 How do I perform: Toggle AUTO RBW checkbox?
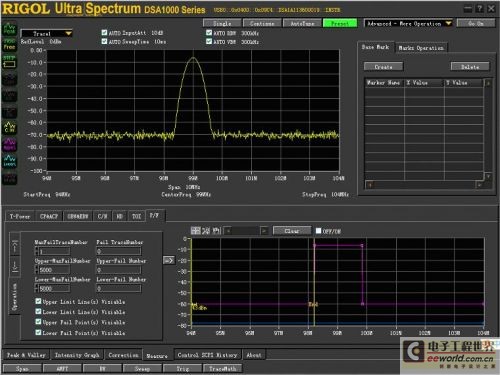point(209,33)
